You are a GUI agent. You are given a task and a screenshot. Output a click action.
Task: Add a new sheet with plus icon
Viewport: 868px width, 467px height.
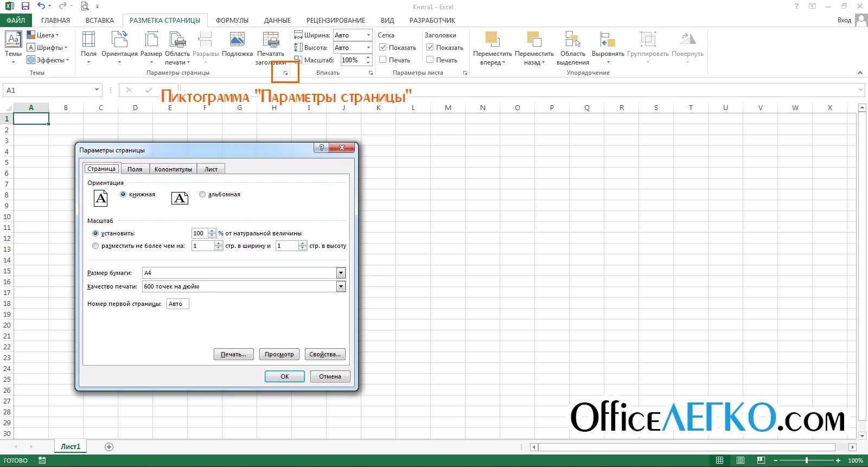[x=109, y=447]
